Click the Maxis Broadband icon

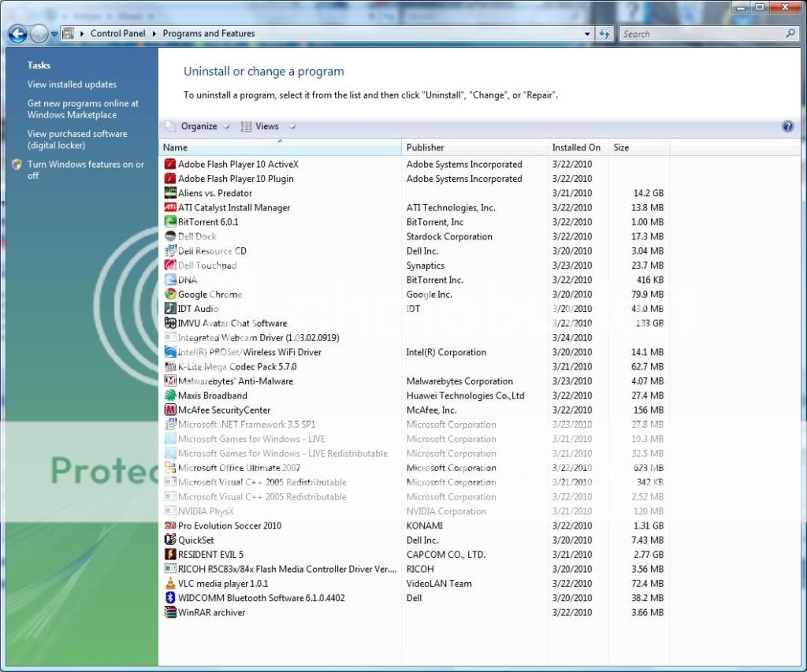(170, 395)
